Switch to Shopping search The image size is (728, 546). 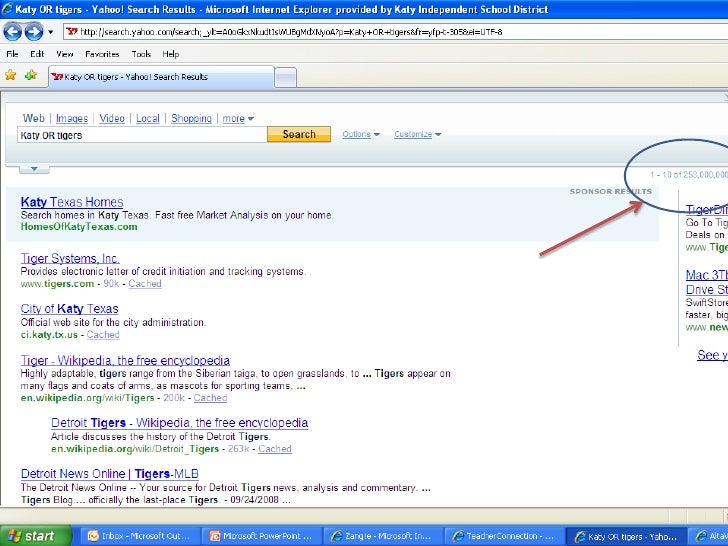pyautogui.click(x=191, y=118)
